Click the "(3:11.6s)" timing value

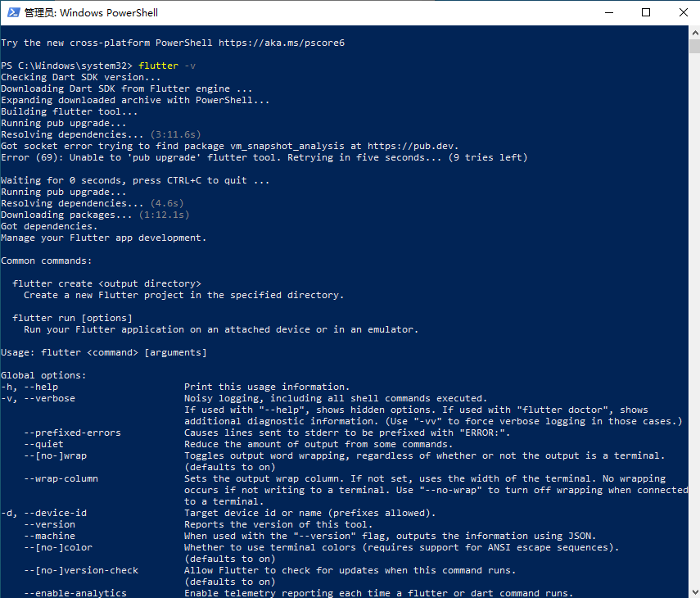click(175, 134)
